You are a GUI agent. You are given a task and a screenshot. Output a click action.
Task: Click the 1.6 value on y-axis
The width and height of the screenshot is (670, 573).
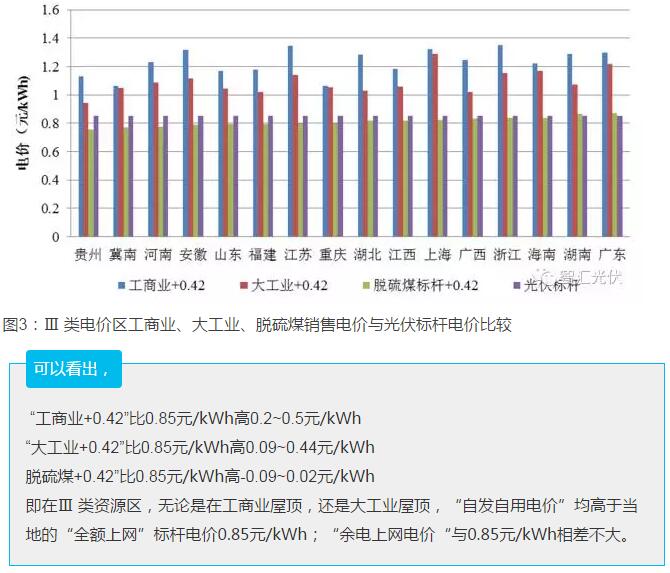point(50,10)
